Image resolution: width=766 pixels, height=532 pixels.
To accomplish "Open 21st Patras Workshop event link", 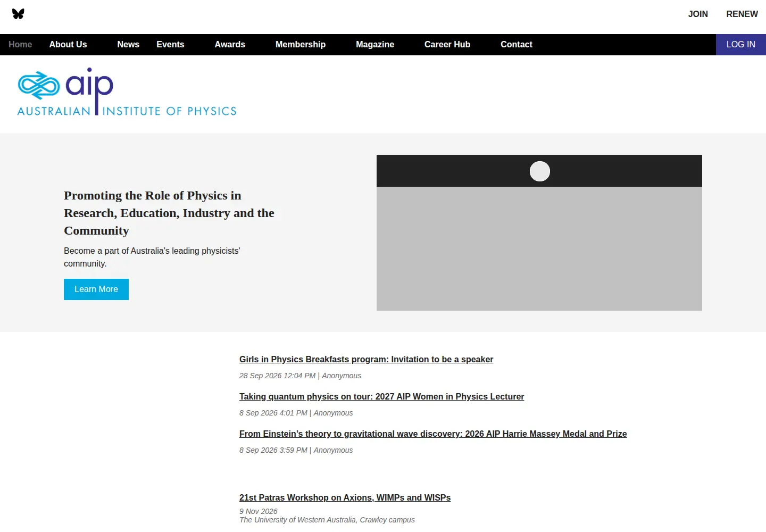I will point(345,498).
